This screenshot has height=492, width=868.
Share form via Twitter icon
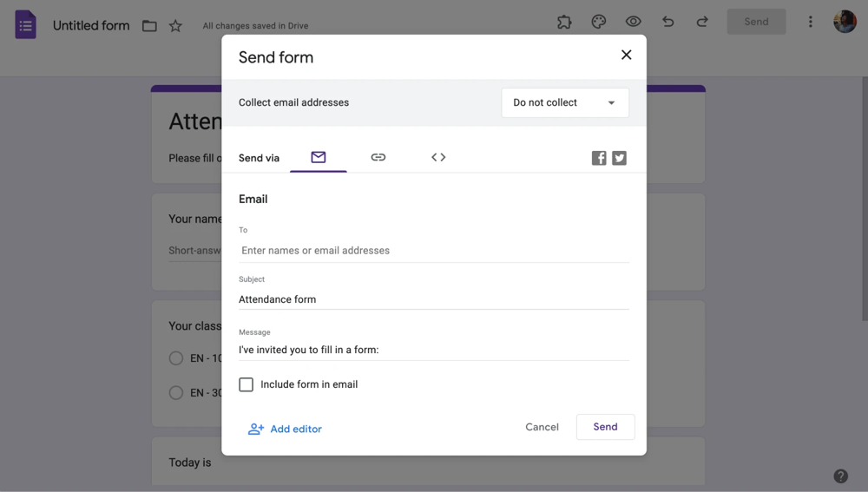619,158
